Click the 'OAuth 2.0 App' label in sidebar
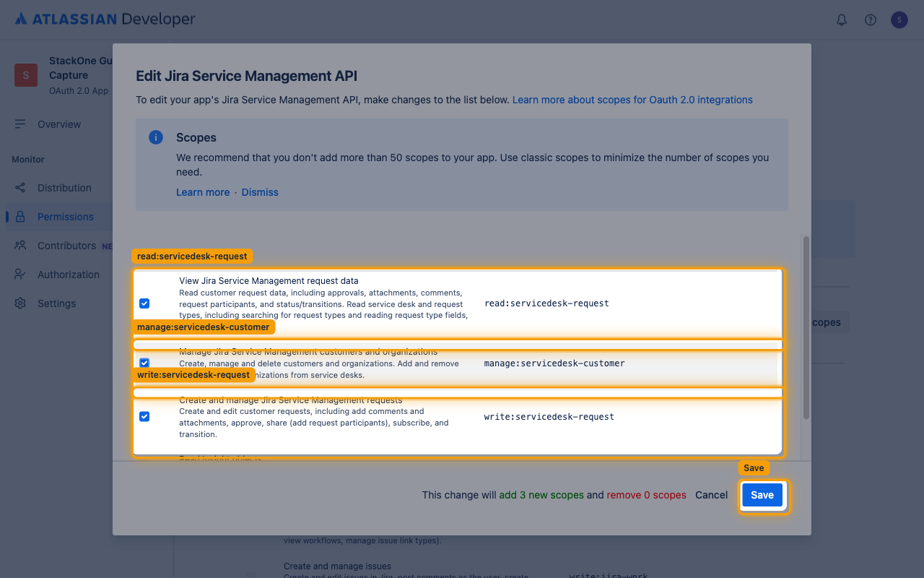Screen dimensions: 924x578 (79, 91)
